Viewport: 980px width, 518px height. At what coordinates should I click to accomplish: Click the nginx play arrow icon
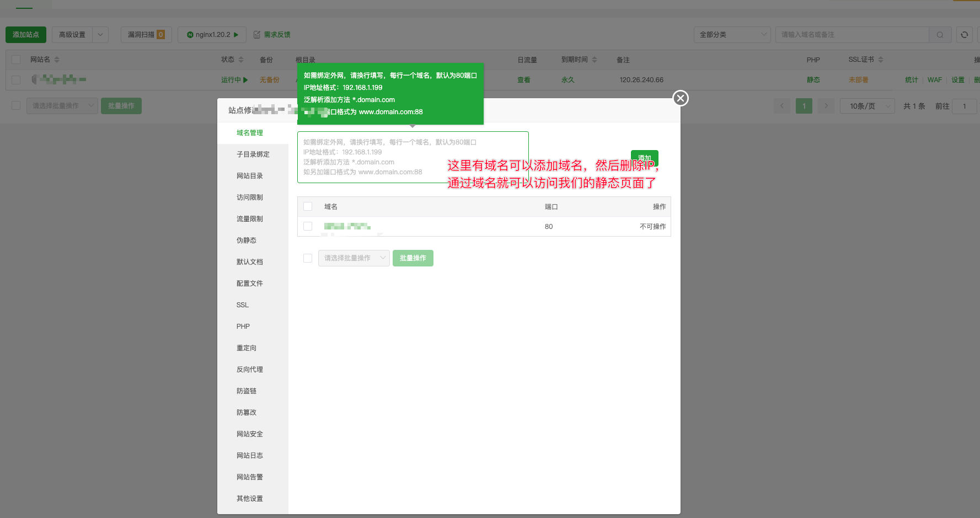(236, 35)
